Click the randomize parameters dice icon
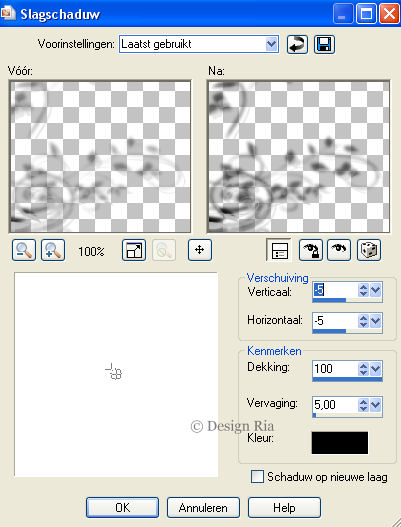The width and height of the screenshot is (401, 527). click(x=369, y=250)
